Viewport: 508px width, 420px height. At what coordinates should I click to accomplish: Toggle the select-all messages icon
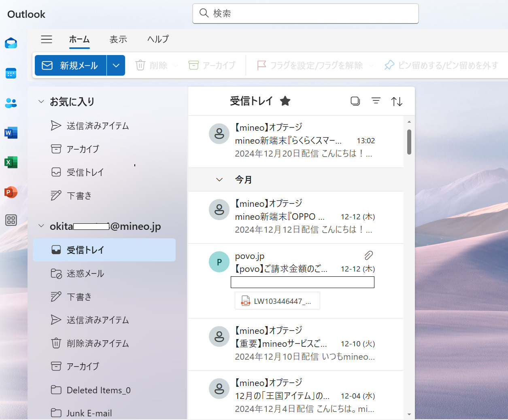tap(355, 101)
